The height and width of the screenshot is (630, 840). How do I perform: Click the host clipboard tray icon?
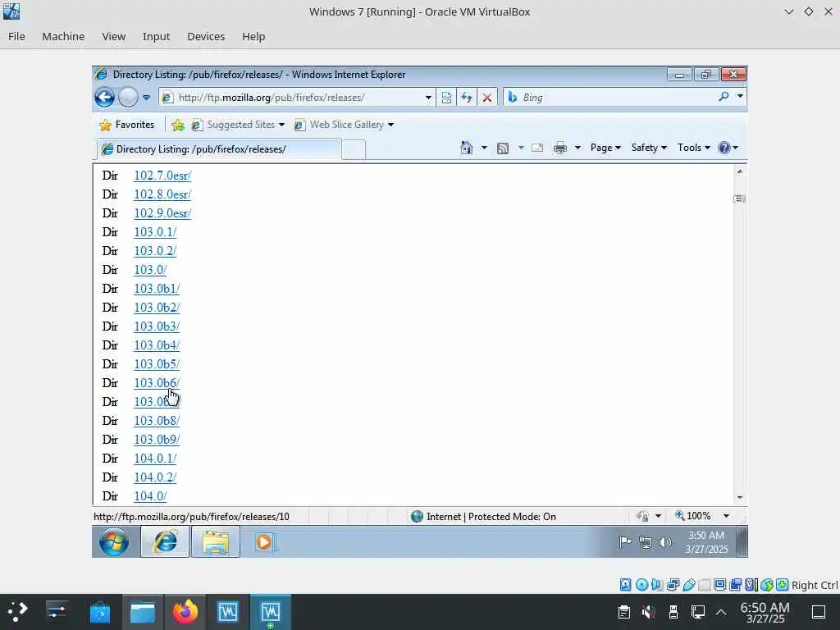tap(624, 612)
